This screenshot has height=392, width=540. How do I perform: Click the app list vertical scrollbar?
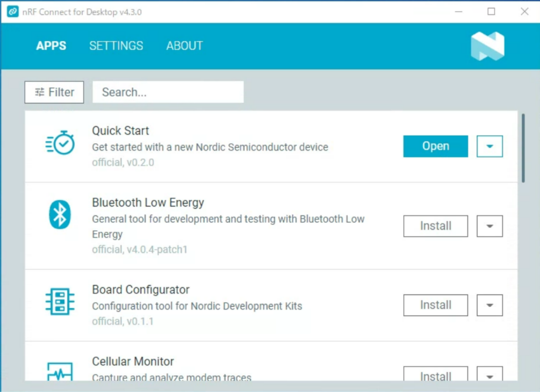(x=523, y=148)
